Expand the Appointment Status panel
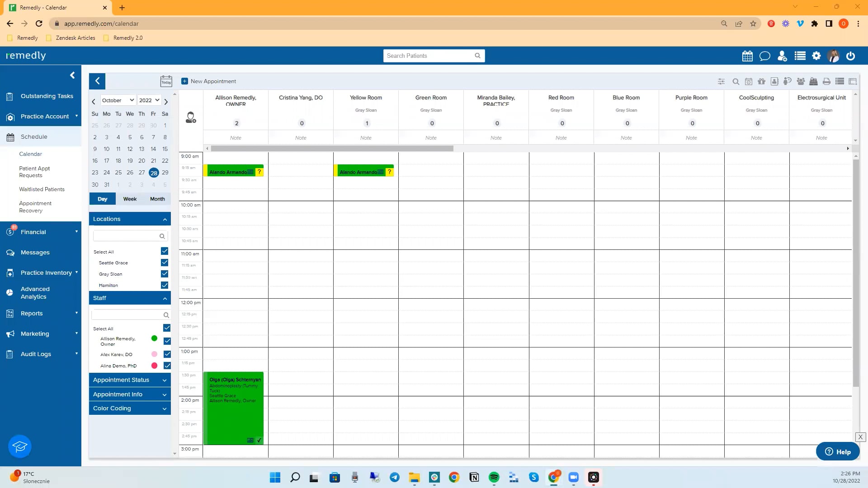The image size is (868, 488). tap(130, 380)
